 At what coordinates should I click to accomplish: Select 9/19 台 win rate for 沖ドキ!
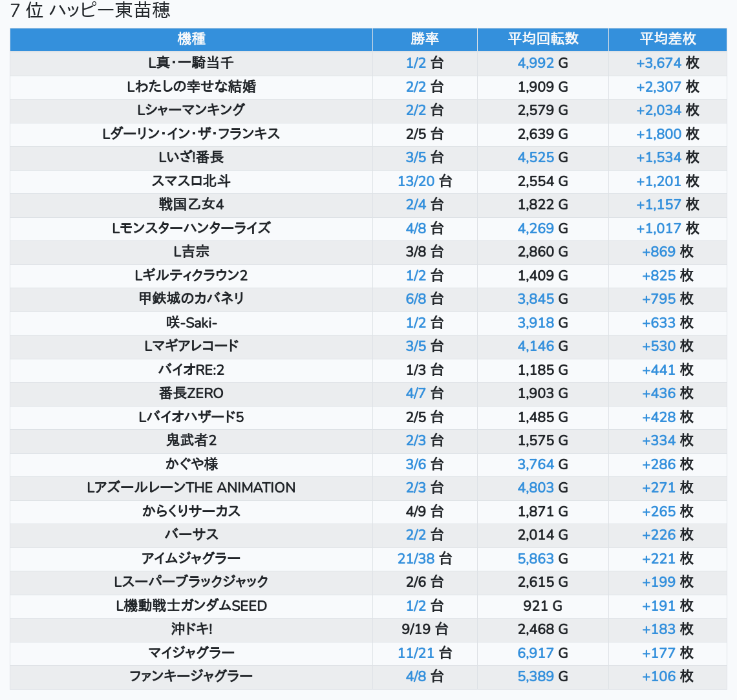(x=425, y=630)
